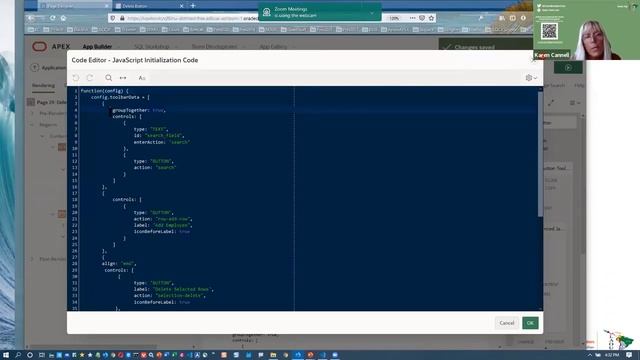This screenshot has width=640, height=360.
Task: Open the App Builder menu
Action: (x=97, y=47)
